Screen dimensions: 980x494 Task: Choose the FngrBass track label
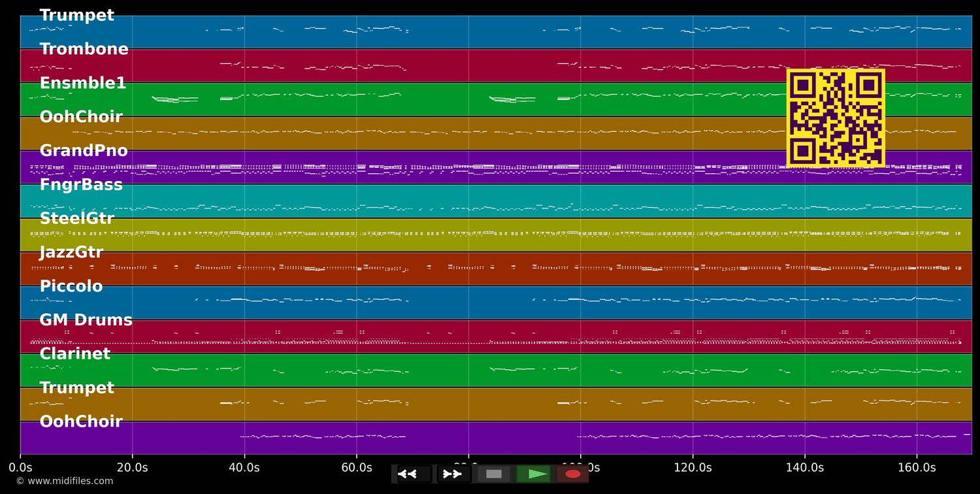coord(81,185)
